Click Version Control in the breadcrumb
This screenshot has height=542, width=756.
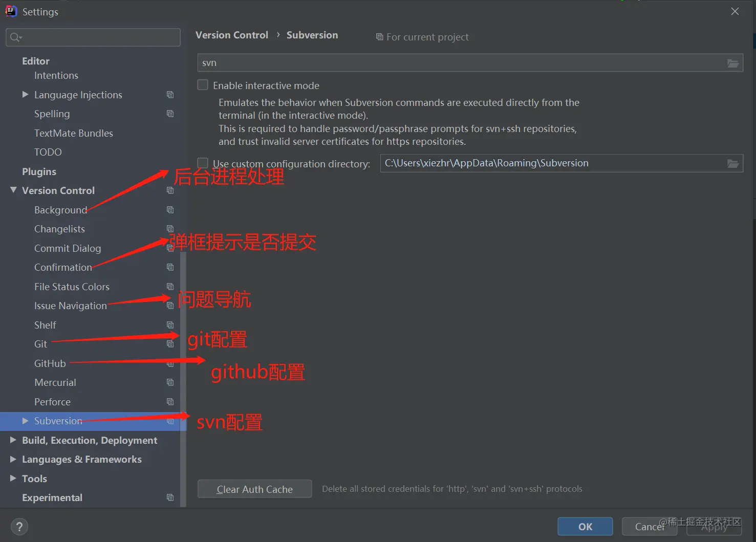[232, 35]
